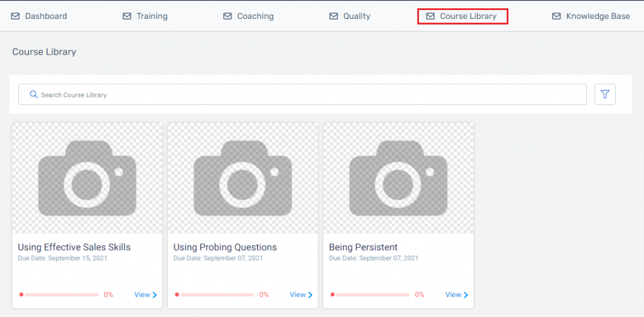Image resolution: width=644 pixels, height=317 pixels.
Task: Click chevron arrow on Being Persistent card
Action: (x=466, y=295)
